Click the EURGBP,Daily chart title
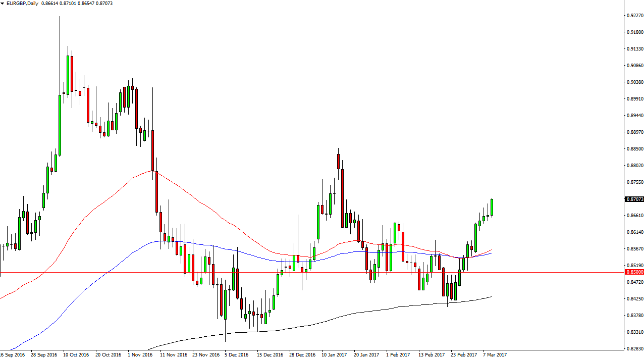 22,4
